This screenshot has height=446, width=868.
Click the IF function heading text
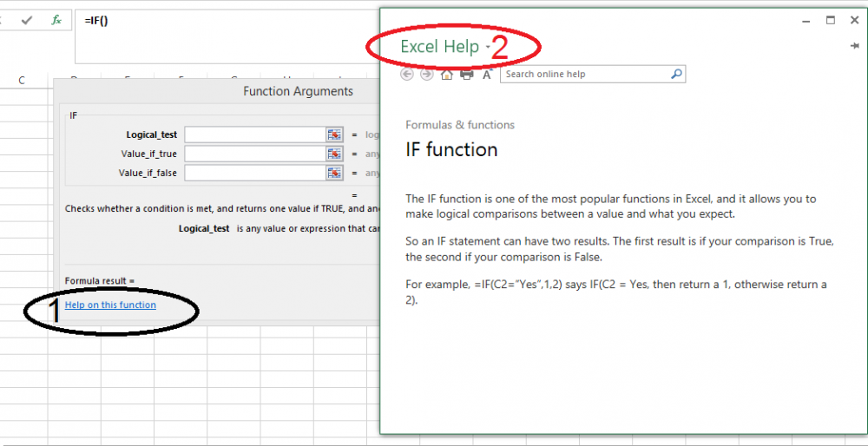pyautogui.click(x=451, y=149)
